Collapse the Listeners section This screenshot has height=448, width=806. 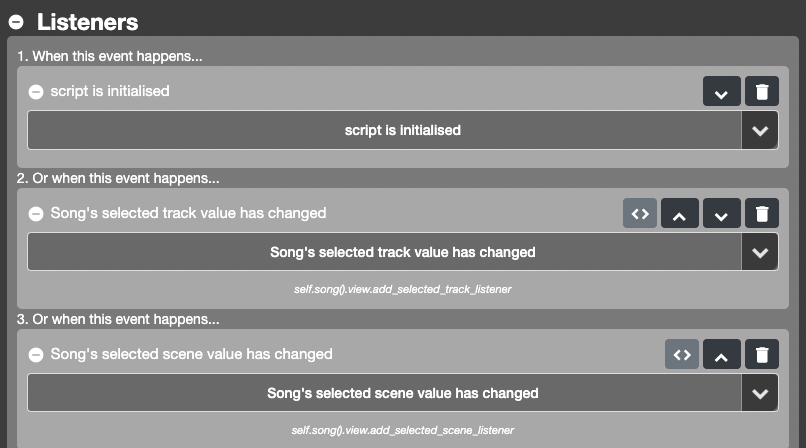coord(16,21)
